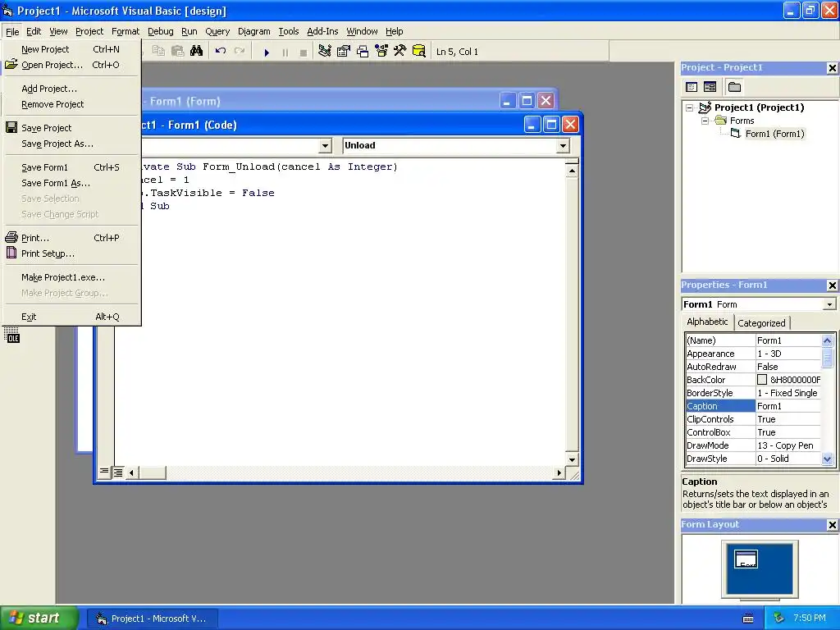Screen dimensions: 840x630
Task: Click the Windows start button
Action: click(x=39, y=619)
